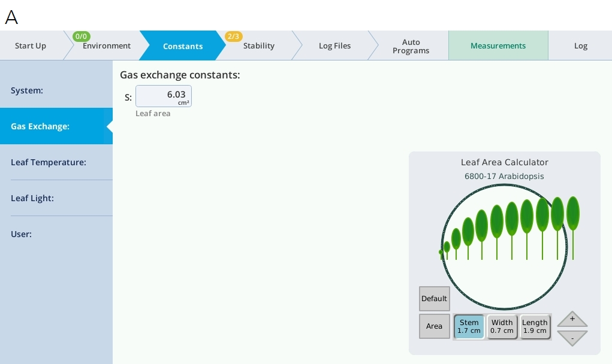
Task: Go to the Stability tab
Action: (259, 45)
